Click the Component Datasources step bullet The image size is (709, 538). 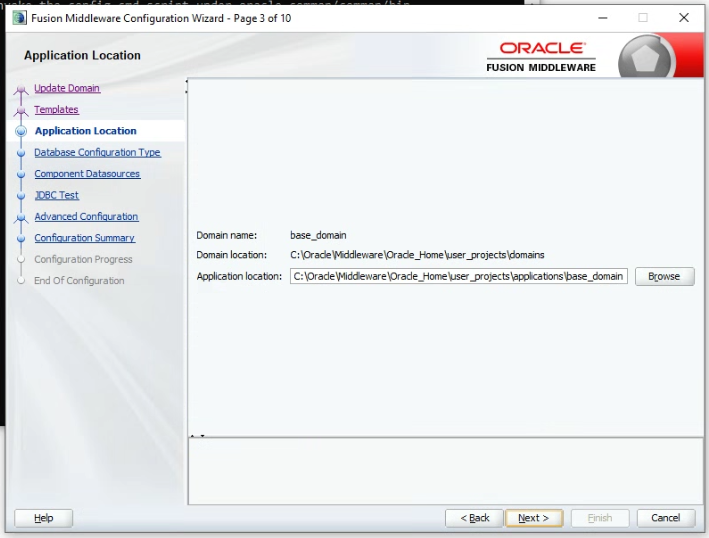(21, 174)
